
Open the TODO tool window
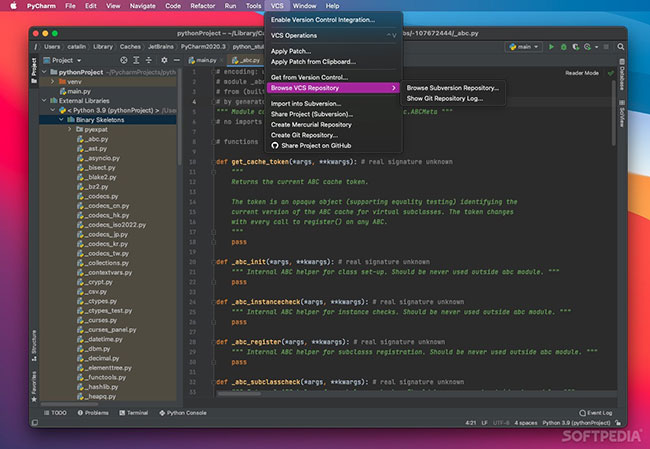[x=55, y=413]
